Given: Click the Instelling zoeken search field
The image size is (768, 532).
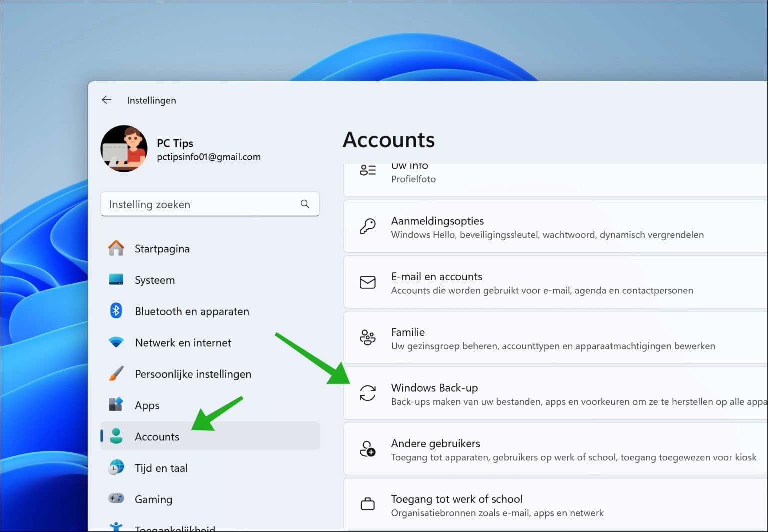Looking at the screenshot, I should coord(210,204).
